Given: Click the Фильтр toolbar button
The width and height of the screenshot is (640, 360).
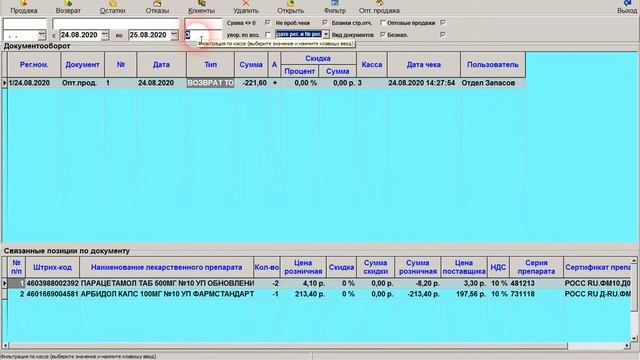Looking at the screenshot, I should click(334, 7).
